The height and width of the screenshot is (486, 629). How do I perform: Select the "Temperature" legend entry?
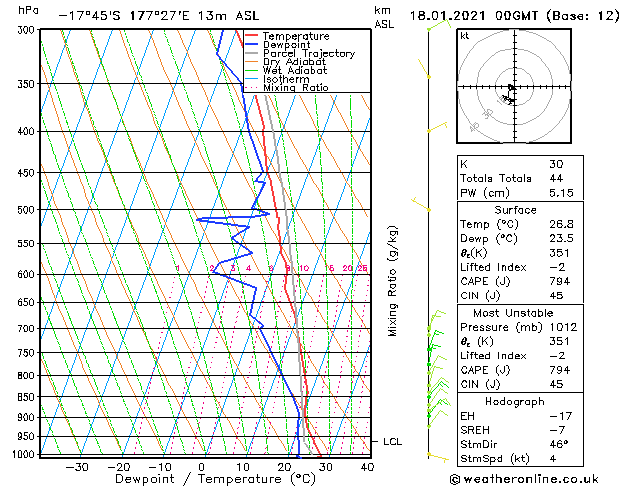(x=296, y=36)
